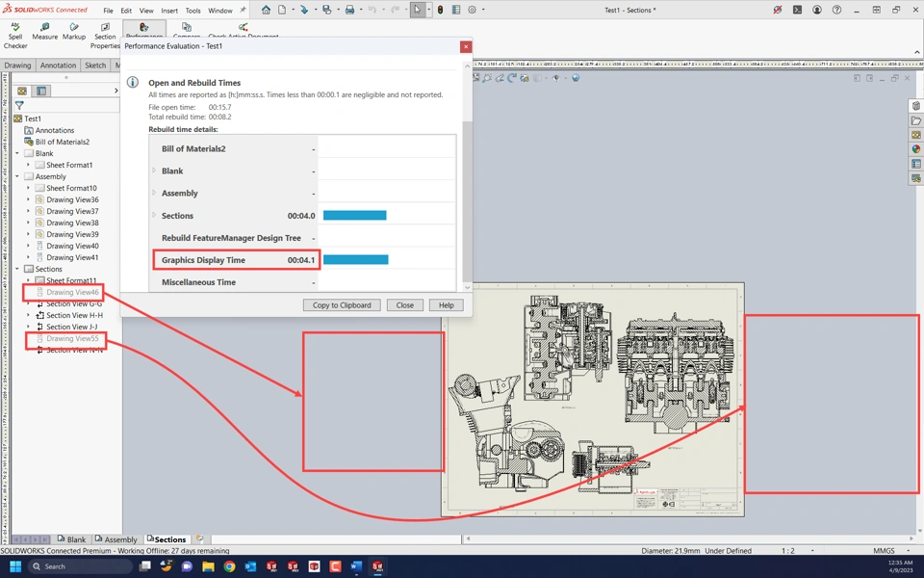Click the Print icon

(349, 10)
